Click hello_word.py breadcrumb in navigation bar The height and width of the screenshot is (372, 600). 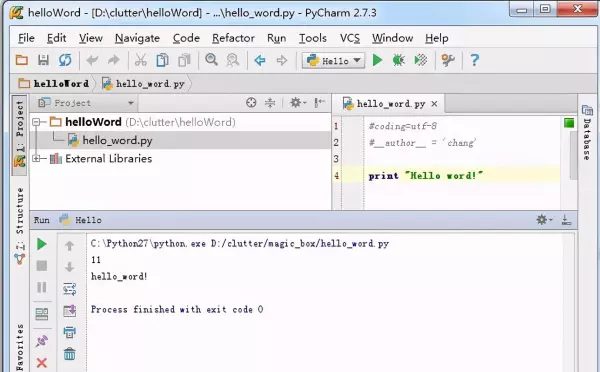143,83
